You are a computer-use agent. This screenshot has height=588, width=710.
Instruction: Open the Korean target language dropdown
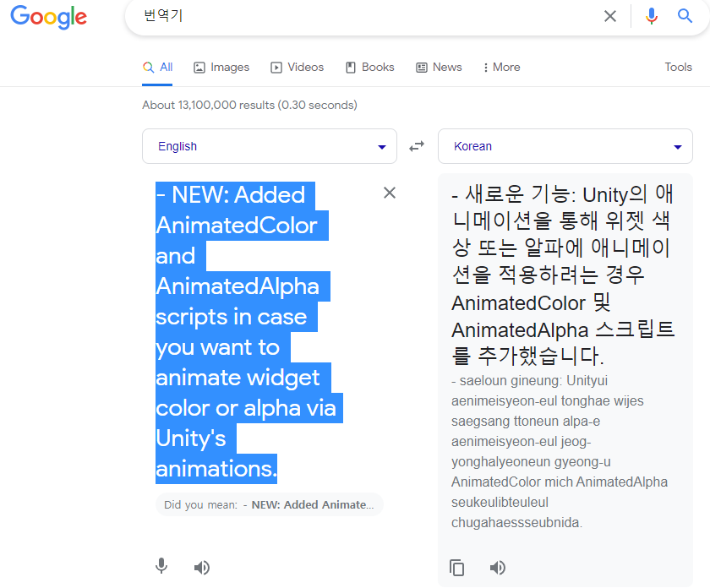pos(565,146)
